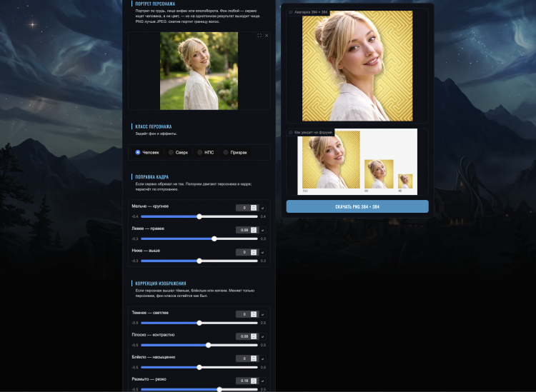Click the Аватарка 384 × 384 label

311,12
